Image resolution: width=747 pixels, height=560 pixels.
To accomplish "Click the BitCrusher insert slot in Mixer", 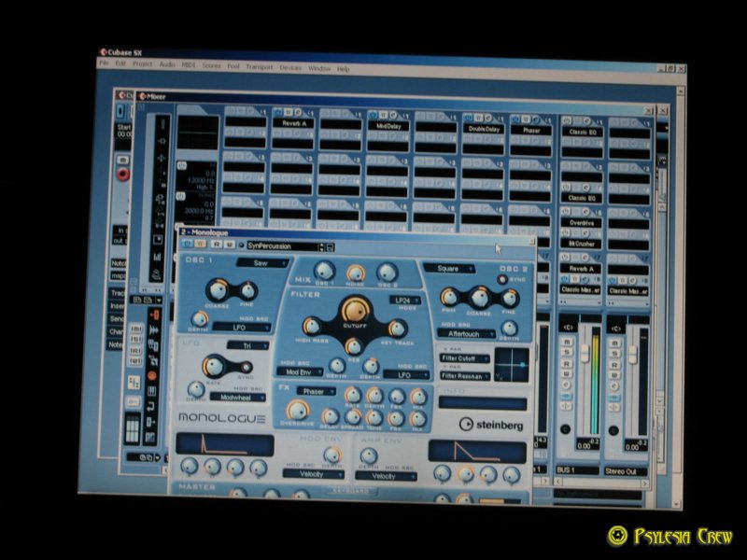I will coord(581,244).
